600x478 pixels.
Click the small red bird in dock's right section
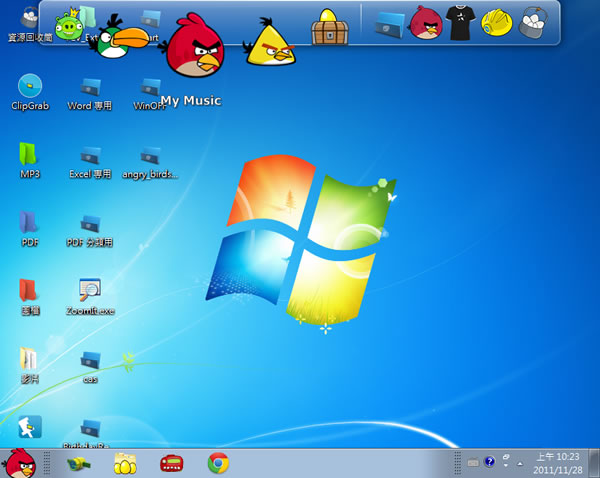tap(423, 23)
